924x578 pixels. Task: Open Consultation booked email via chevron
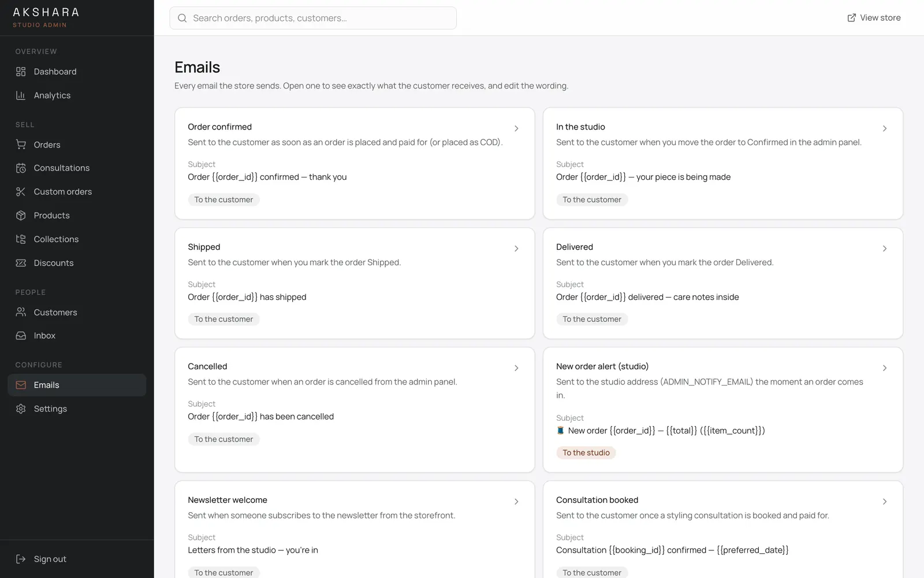coord(885,502)
